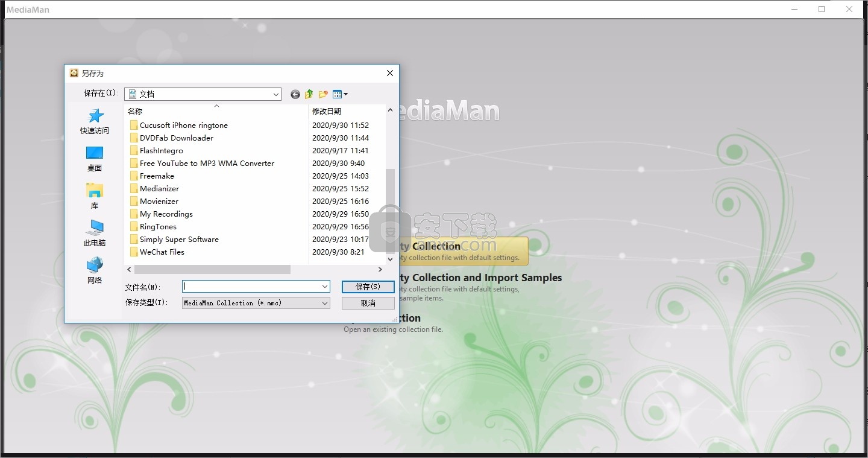
Task: Click the Save As dialog title icon
Action: (74, 73)
